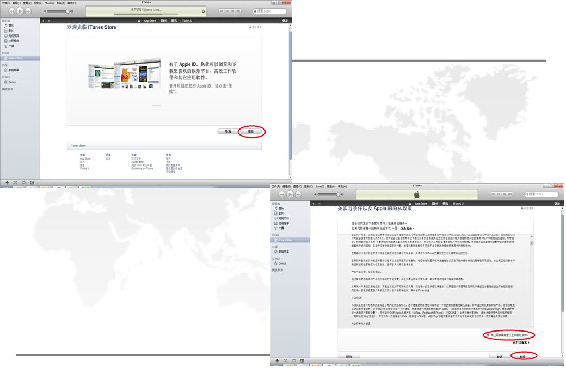566x392 pixels.
Task: Open 高级(A) menu in terms window
Action: (x=331, y=186)
